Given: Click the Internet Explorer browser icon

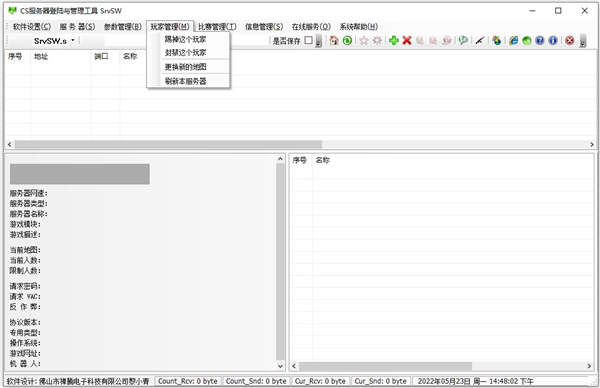Looking at the screenshot, I should coord(514,40).
